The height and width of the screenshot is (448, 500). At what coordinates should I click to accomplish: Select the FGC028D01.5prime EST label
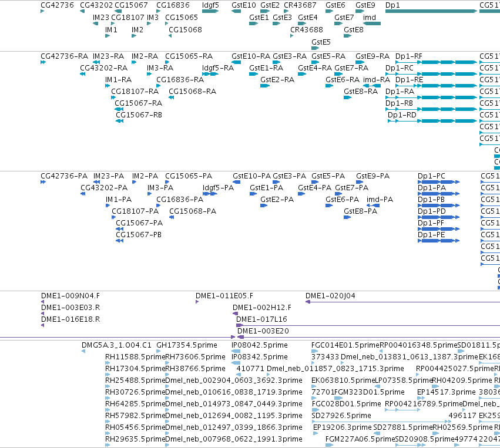[x=346, y=404]
